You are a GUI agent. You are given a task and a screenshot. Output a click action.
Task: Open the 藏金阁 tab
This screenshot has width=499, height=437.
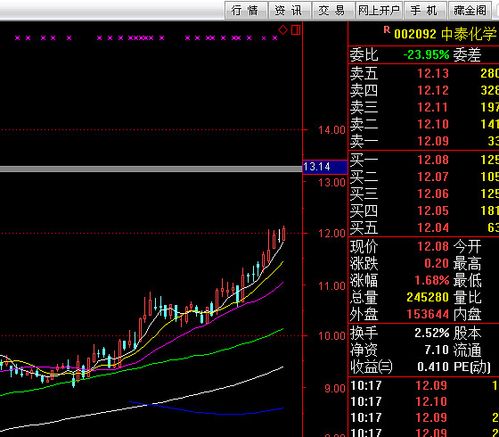[x=470, y=10]
